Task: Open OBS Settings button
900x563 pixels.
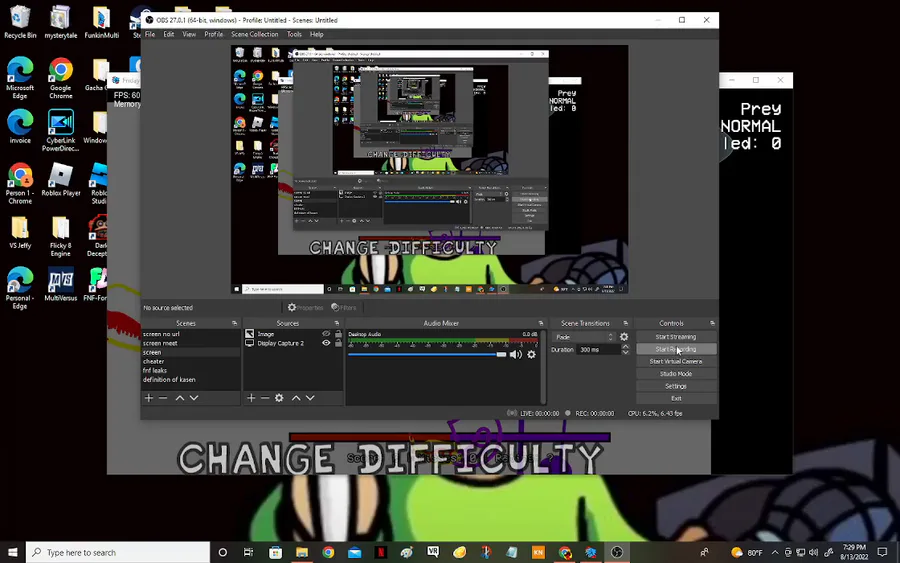Action: [676, 386]
